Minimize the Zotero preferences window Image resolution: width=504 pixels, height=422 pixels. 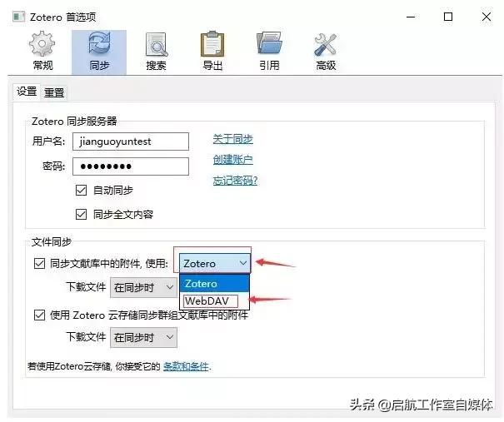click(x=411, y=17)
